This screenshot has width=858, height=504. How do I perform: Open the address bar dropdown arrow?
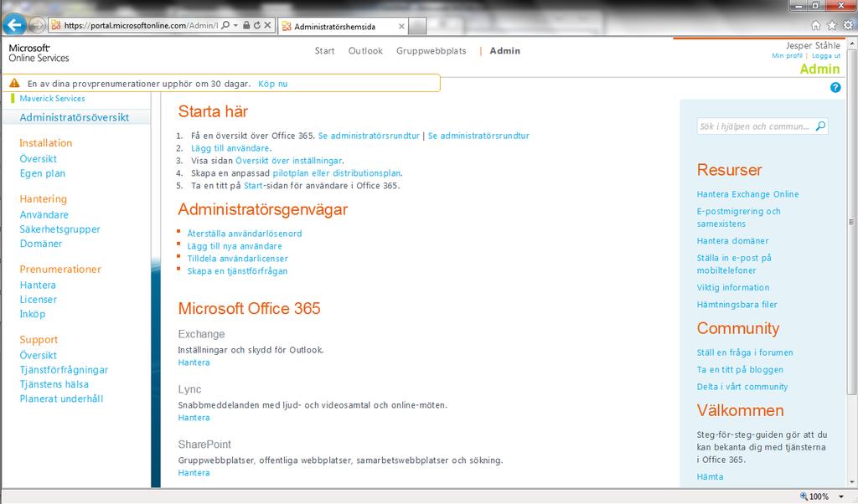(235, 25)
